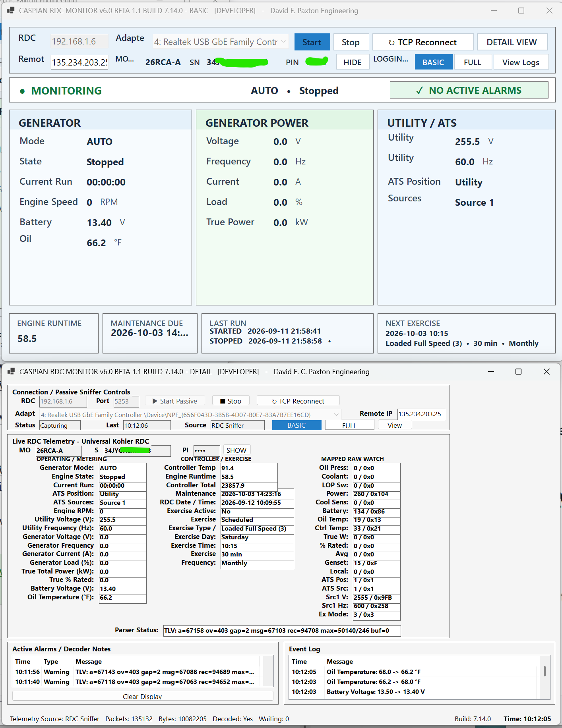Maximize the DETAIL window

click(518, 372)
